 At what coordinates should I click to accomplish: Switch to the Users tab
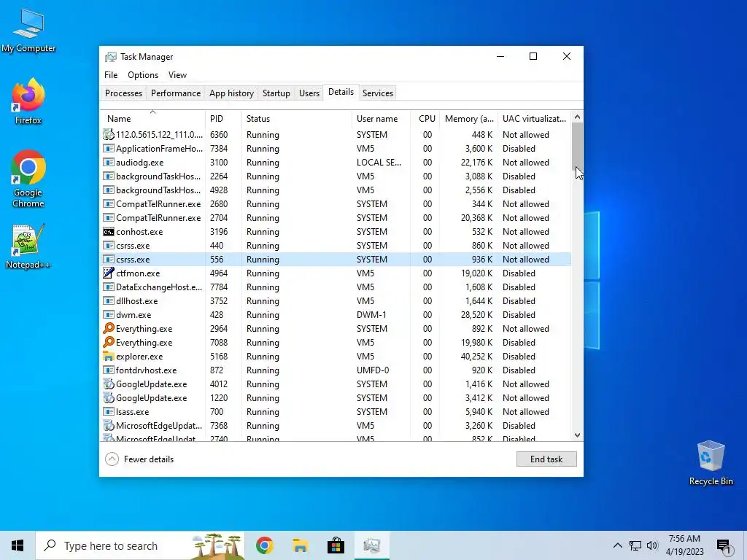[x=309, y=93]
